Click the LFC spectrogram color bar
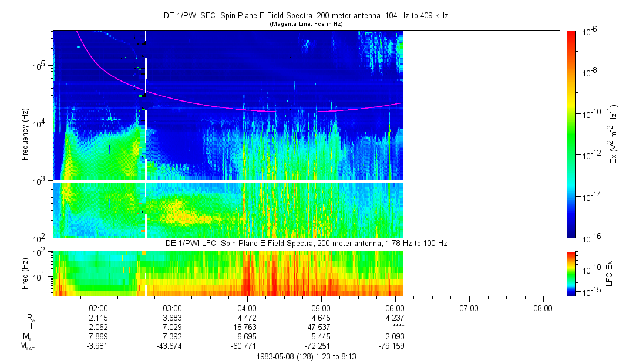636x364 pixels. tap(571, 274)
